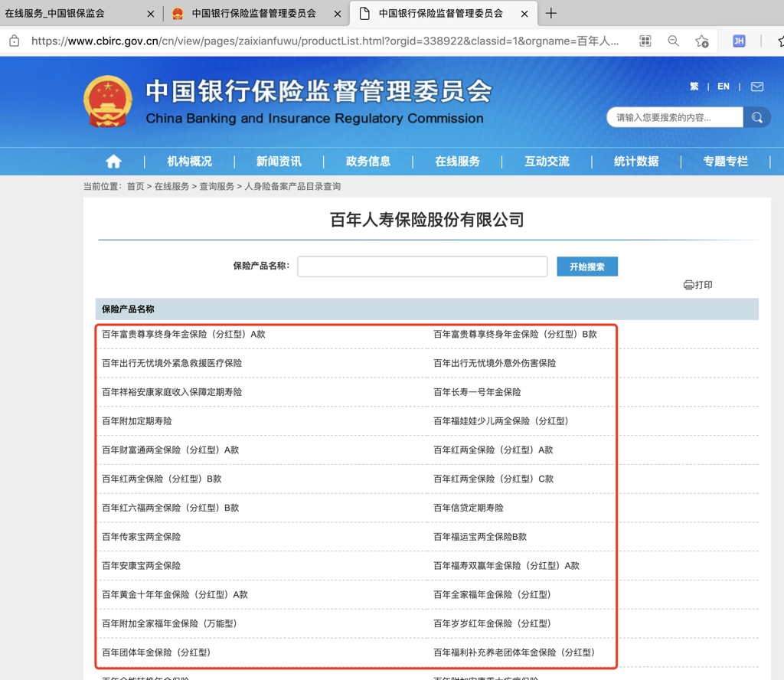Focus the site search box 请输入您要搜索的内容
This screenshot has width=784, height=680.
pyautogui.click(x=675, y=117)
